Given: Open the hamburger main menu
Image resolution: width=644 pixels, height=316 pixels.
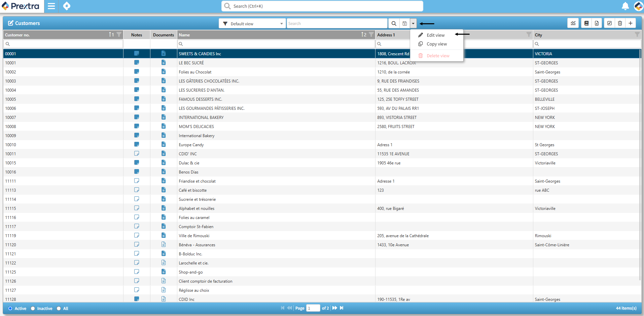Looking at the screenshot, I should point(51,6).
